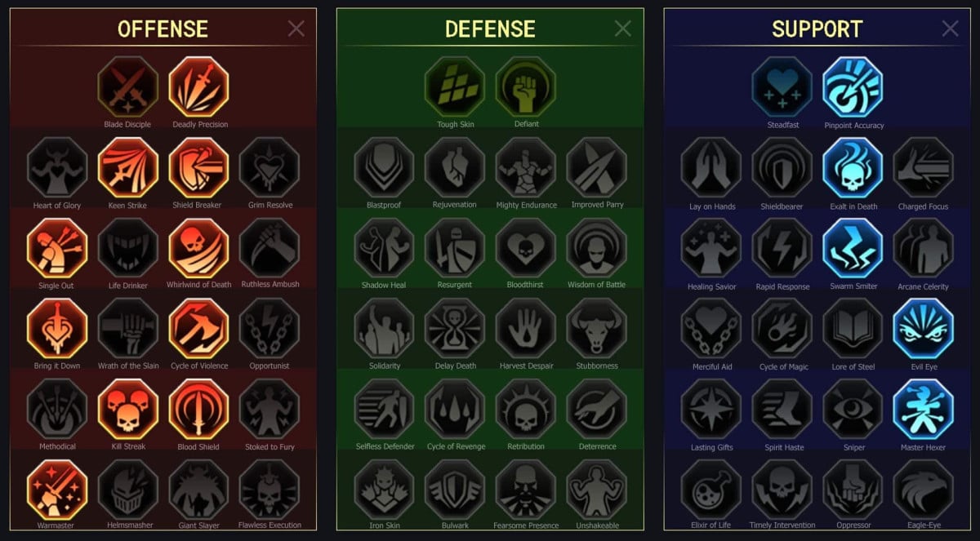This screenshot has width=980, height=541.
Task: Select the Warmaster mastery icon
Action: (56, 490)
